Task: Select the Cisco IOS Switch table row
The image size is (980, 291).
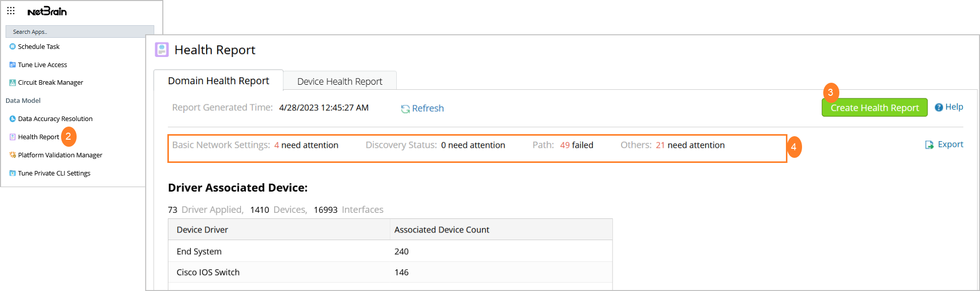Action: click(390, 272)
